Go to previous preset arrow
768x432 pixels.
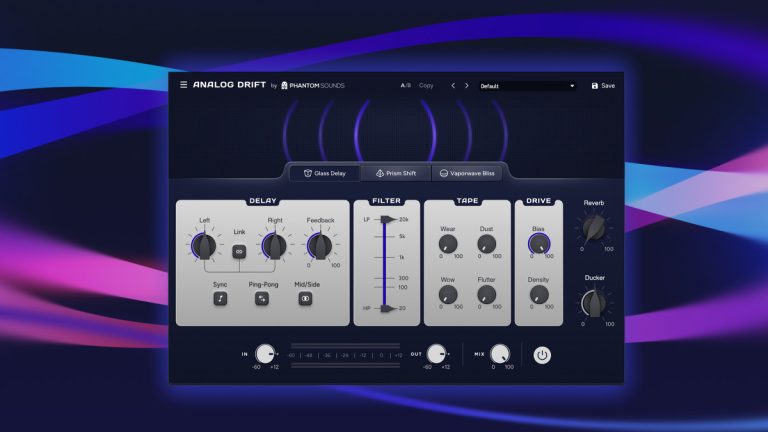(453, 85)
